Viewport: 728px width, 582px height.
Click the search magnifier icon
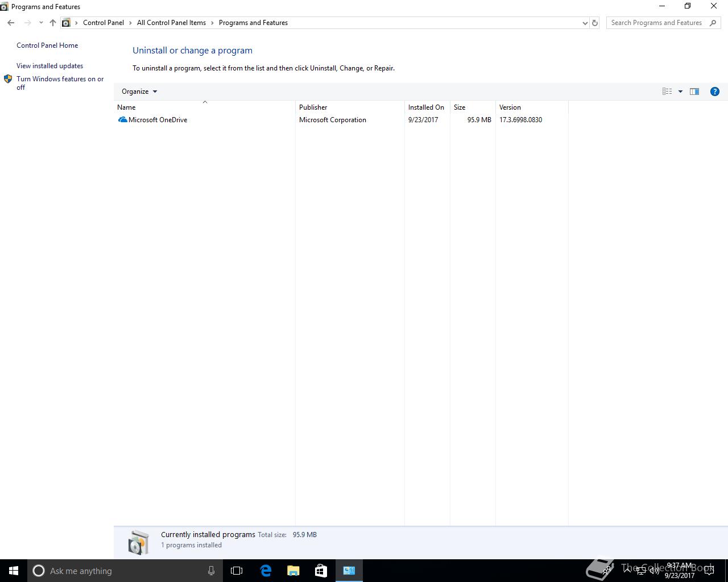coord(713,23)
